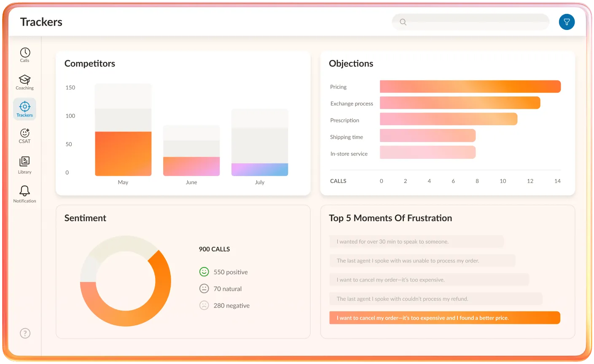
Task: Click the Notification bell icon
Action: (24, 191)
